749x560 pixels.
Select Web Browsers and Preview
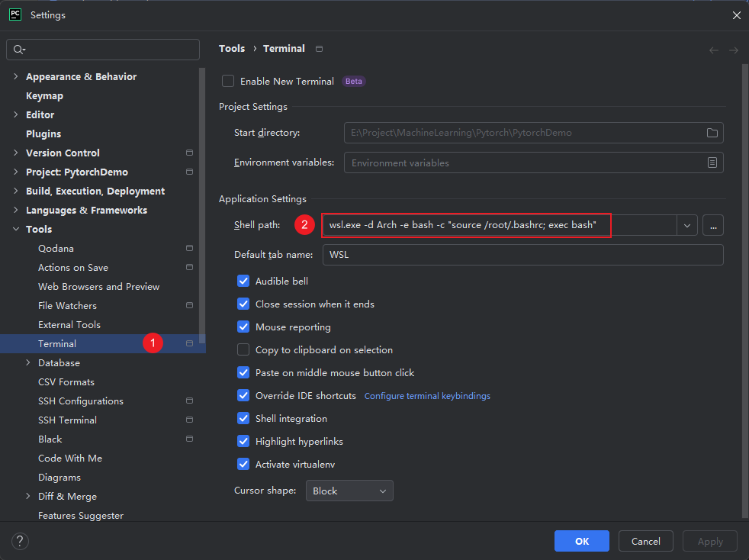(x=99, y=287)
